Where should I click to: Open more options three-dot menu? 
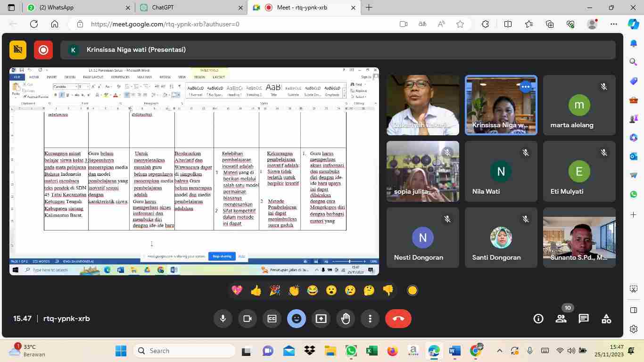coord(371,319)
